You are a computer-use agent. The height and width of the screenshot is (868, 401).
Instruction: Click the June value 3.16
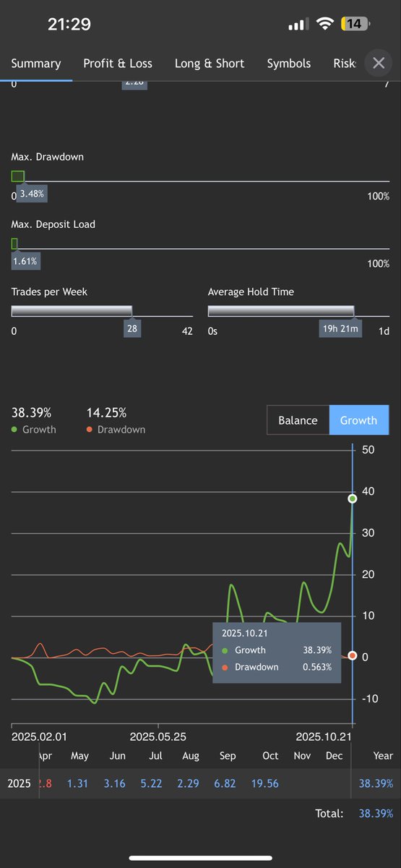point(116,783)
